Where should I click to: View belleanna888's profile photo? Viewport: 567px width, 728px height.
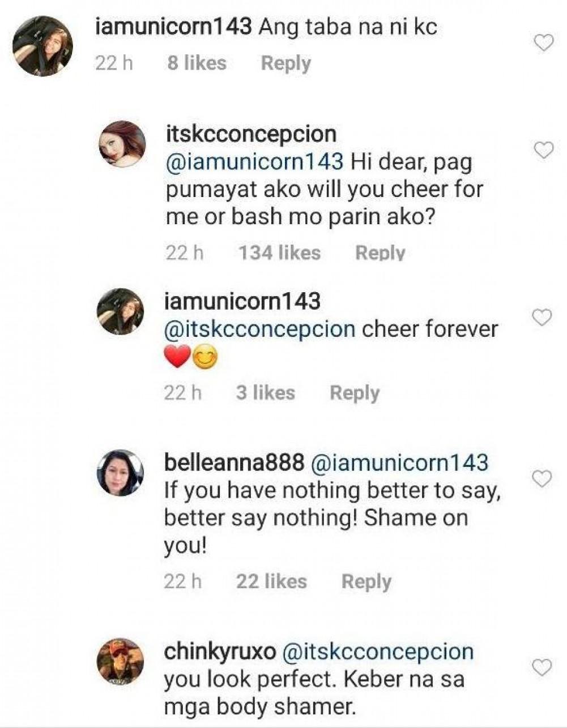(121, 473)
